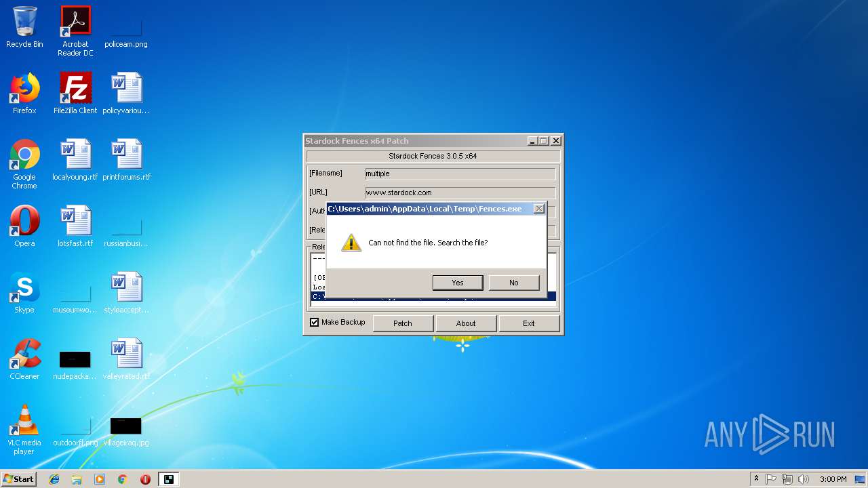868x488 pixels.
Task: Select the policyvariou... document icon
Action: (x=126, y=94)
